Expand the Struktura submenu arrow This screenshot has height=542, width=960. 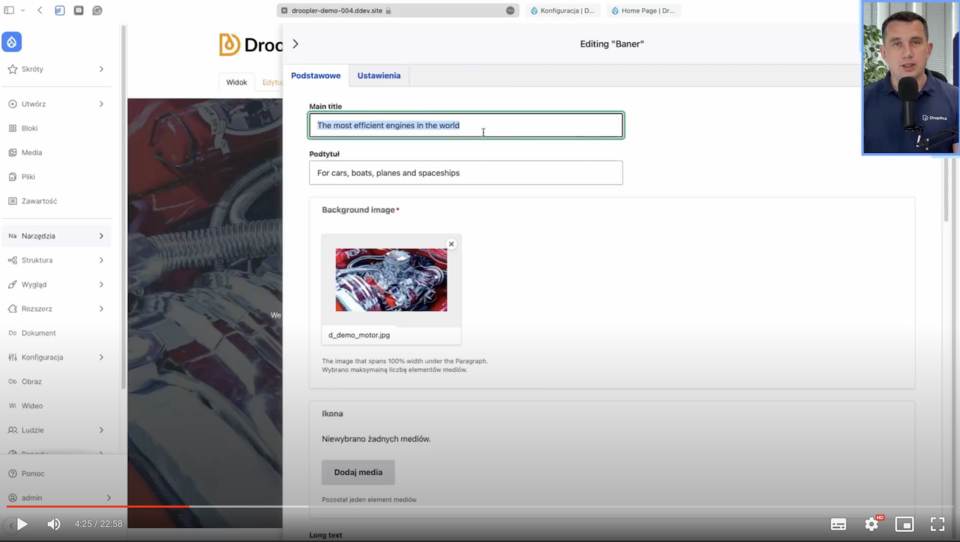102,260
